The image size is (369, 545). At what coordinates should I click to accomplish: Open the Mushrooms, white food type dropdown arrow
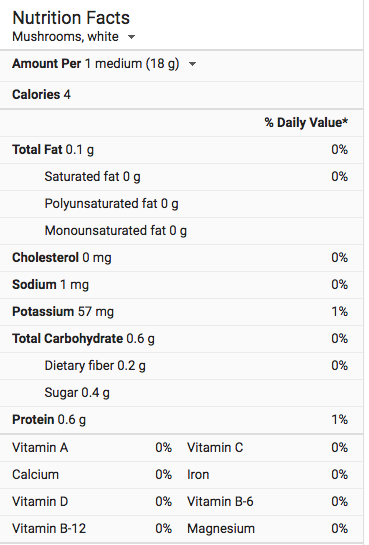click(131, 37)
